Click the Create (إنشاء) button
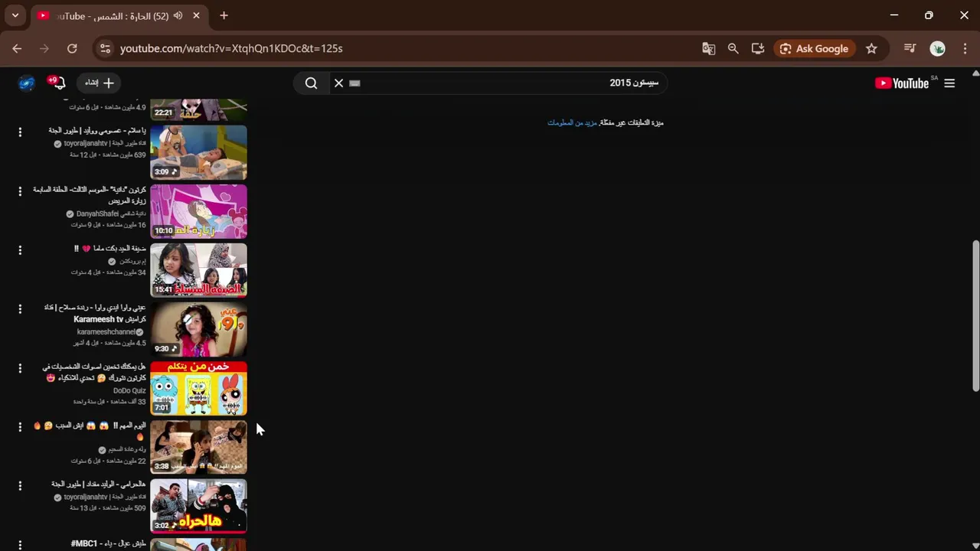980x551 pixels. click(x=99, y=83)
